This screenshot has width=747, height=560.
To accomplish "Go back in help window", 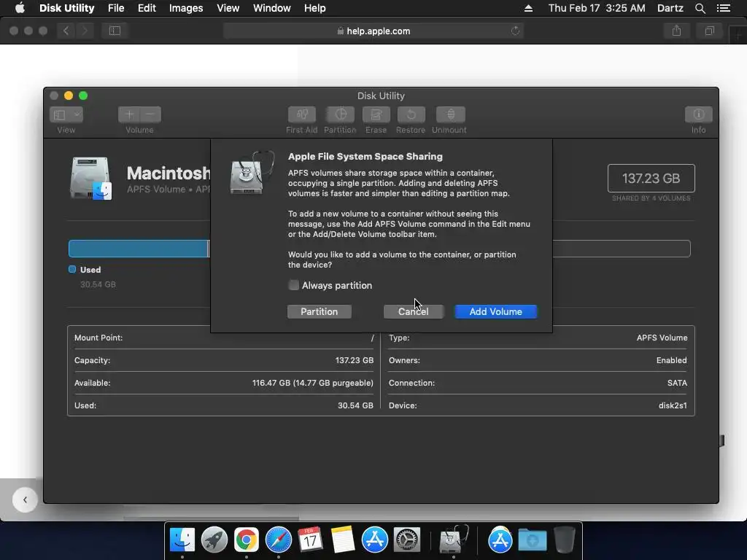I will pyautogui.click(x=66, y=31).
